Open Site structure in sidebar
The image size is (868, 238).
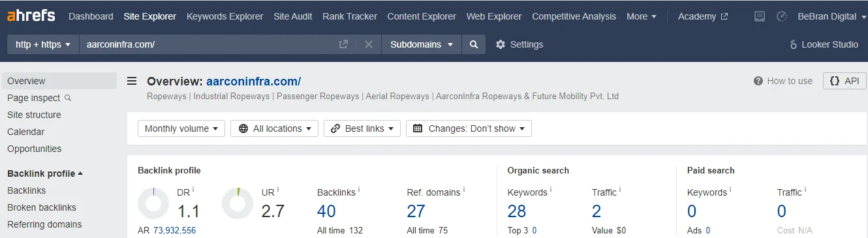pyautogui.click(x=34, y=115)
